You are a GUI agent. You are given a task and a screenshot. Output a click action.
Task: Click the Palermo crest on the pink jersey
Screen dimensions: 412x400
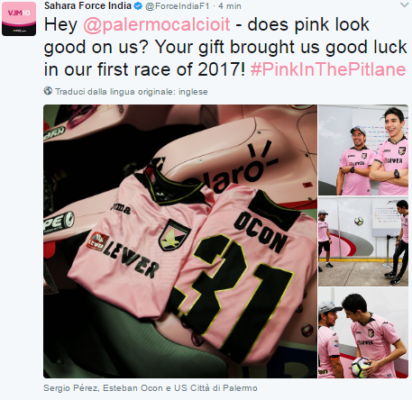173,236
